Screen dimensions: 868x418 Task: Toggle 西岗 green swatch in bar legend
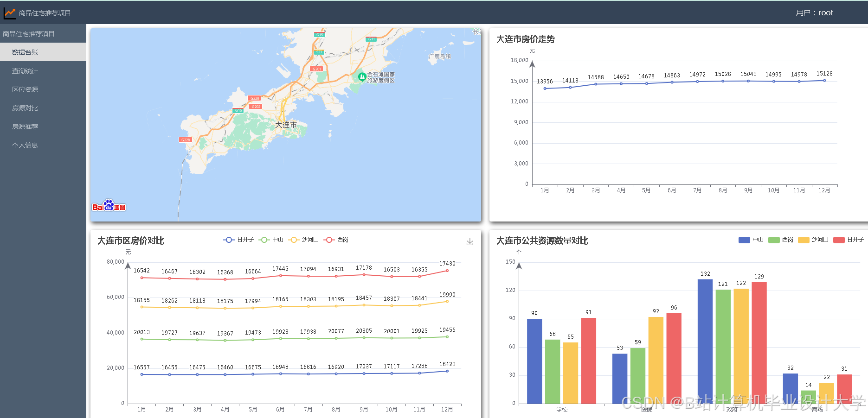774,240
